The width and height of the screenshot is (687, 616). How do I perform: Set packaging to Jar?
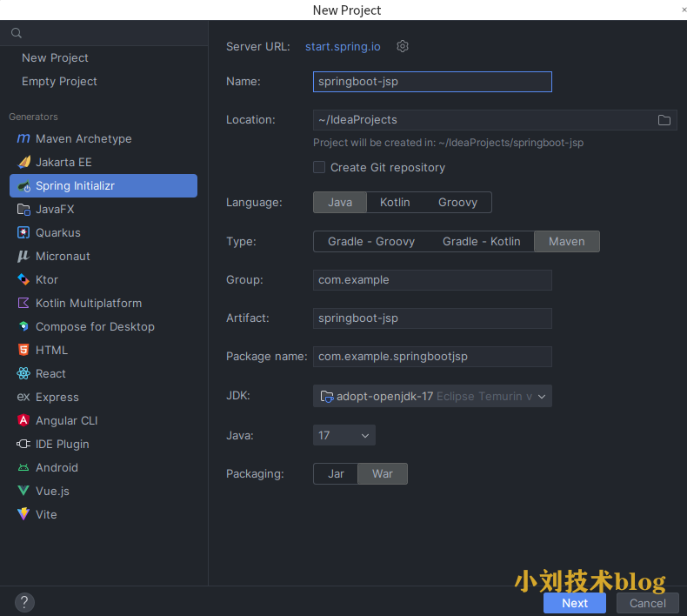(x=336, y=474)
